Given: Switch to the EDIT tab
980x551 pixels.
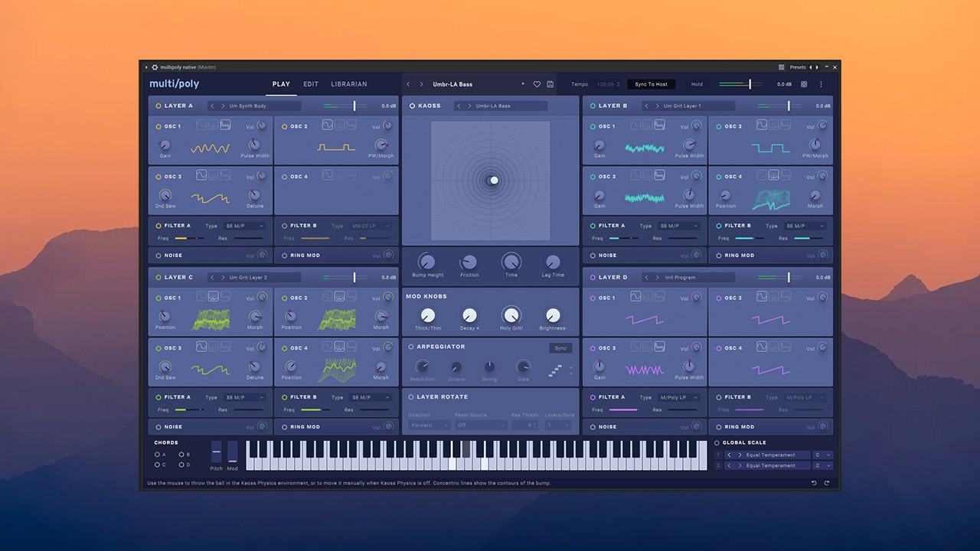Looking at the screenshot, I should click(310, 84).
